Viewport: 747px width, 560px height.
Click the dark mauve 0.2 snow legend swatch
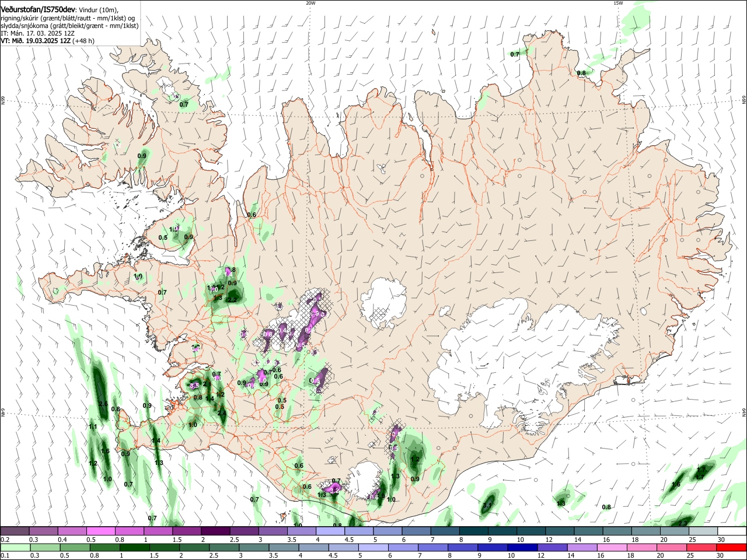tap(15, 531)
